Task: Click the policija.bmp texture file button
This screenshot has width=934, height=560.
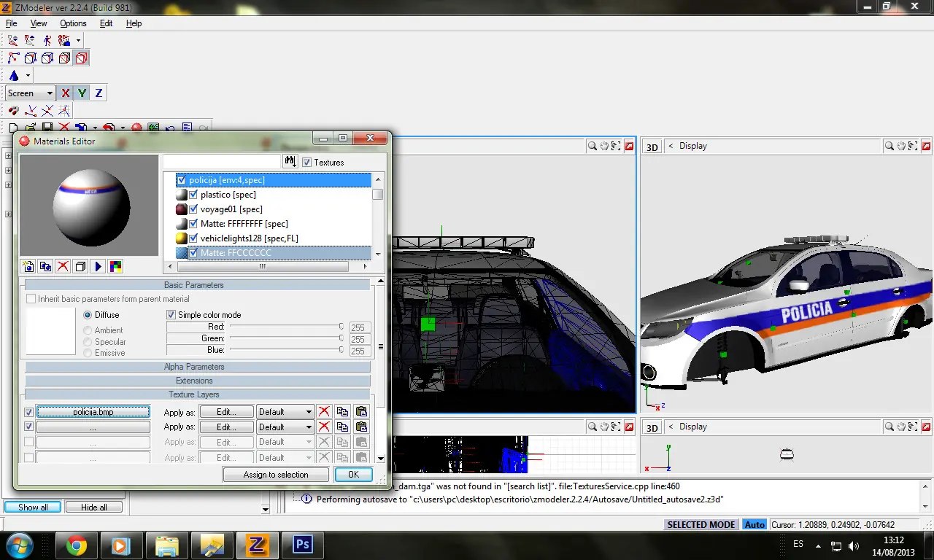Action: click(93, 412)
